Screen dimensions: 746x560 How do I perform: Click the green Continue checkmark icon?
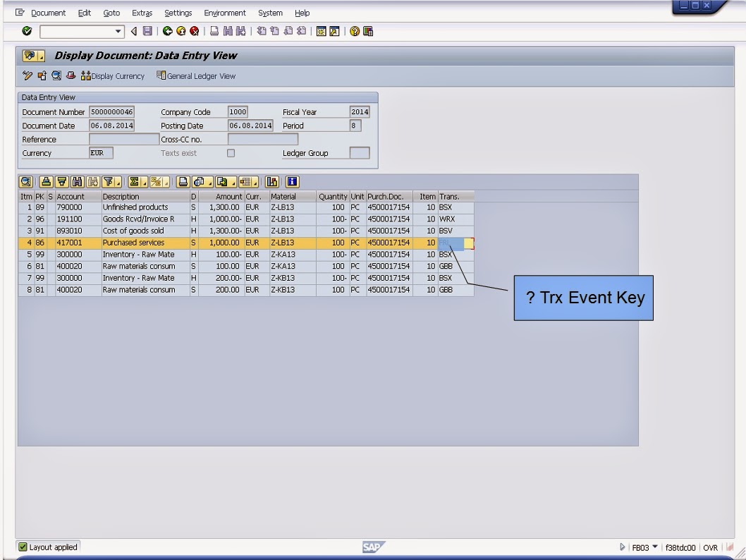[x=25, y=30]
